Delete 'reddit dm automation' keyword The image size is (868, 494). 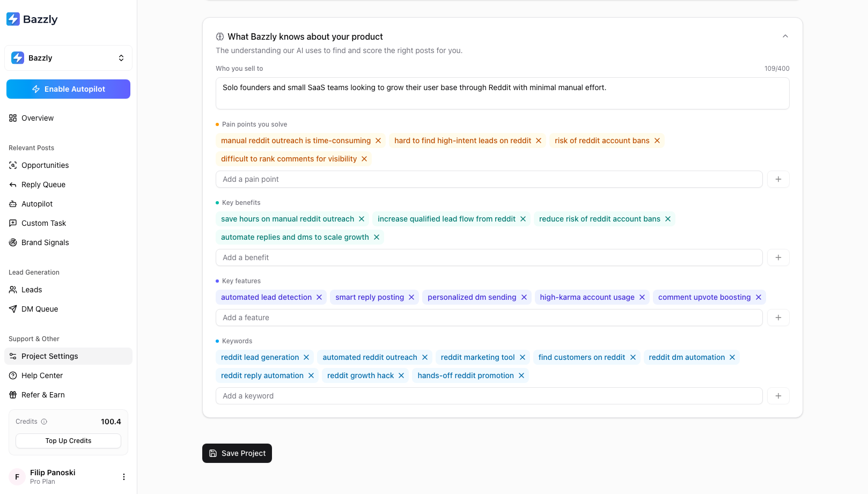(x=732, y=357)
